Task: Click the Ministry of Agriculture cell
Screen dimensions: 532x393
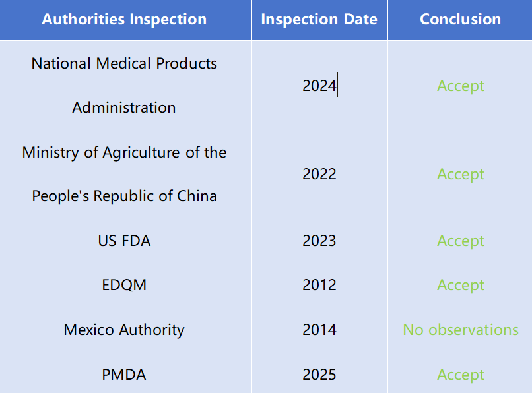Action: click(x=125, y=173)
